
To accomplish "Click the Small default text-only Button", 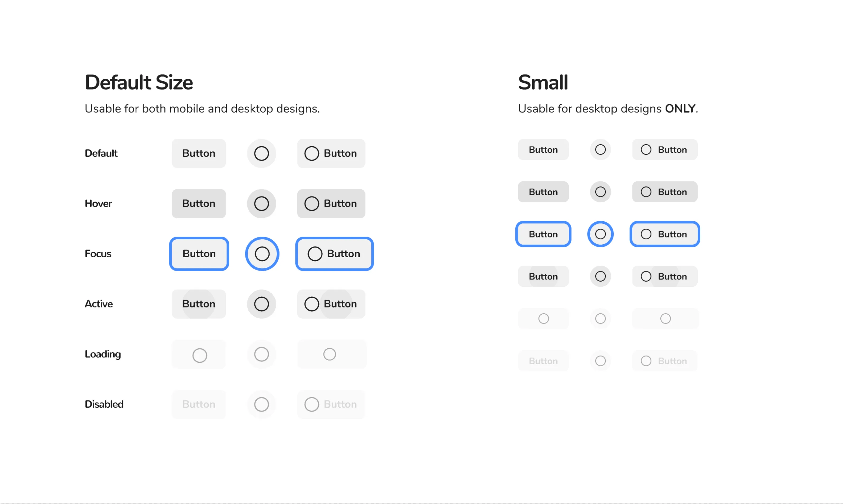I will (543, 150).
